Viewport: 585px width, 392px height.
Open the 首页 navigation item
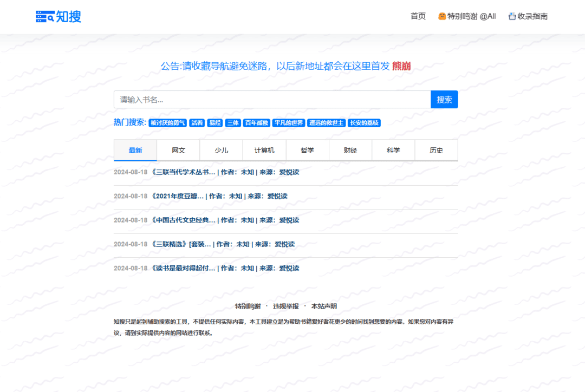pos(418,16)
